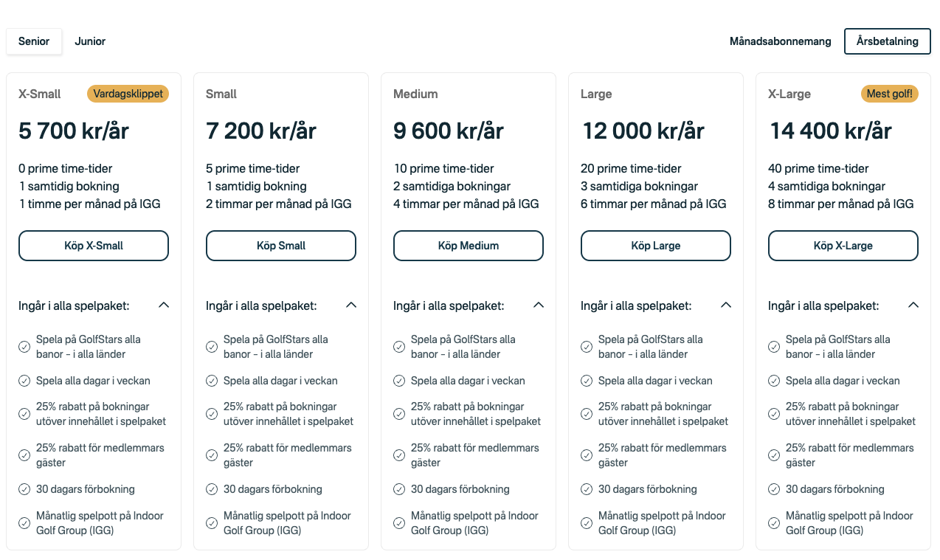Click checkmark icon beside Large 'Månatlig spelpott' item
Viewport: 940px width, 560px height.
point(587,523)
